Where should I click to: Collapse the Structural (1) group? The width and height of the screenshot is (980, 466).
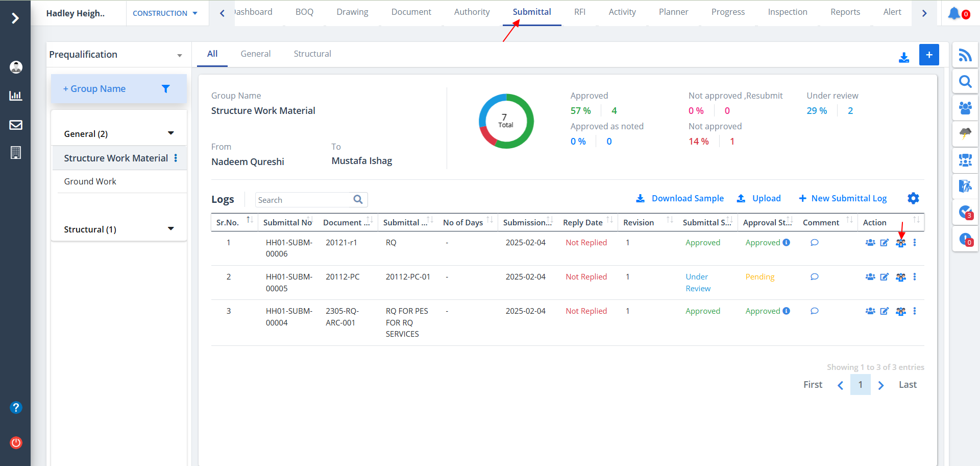click(170, 229)
